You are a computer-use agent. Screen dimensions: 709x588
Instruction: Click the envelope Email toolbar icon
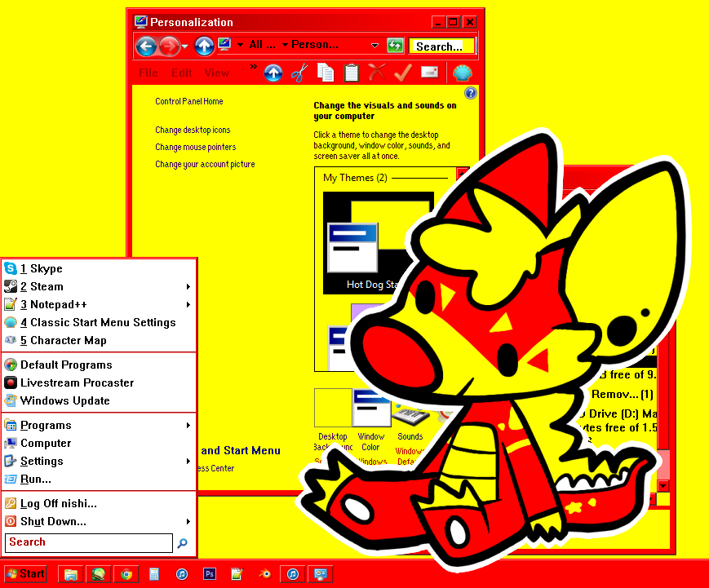pos(429,73)
